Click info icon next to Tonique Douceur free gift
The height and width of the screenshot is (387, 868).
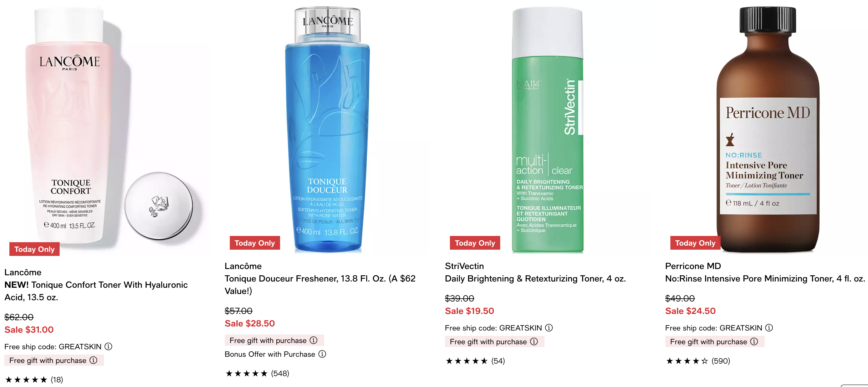[x=313, y=340]
